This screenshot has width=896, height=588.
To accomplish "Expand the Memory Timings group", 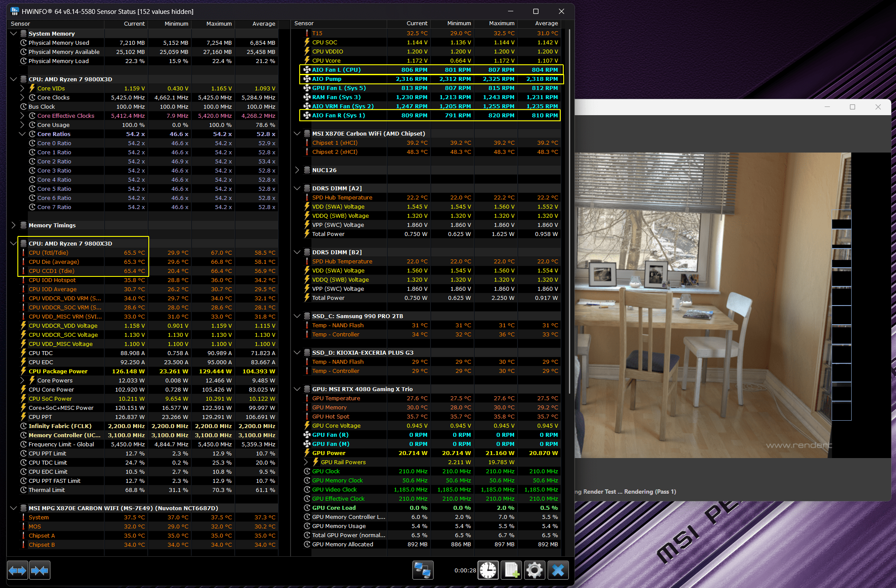I will 13,225.
